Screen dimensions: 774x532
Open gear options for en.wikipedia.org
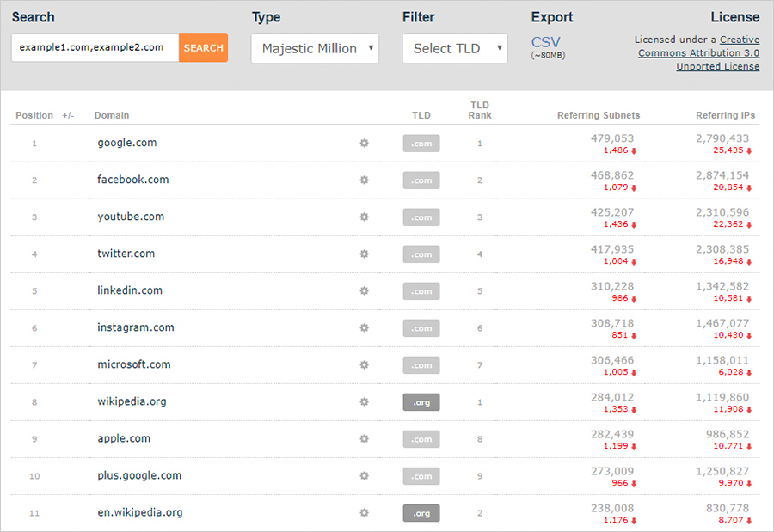pyautogui.click(x=365, y=513)
